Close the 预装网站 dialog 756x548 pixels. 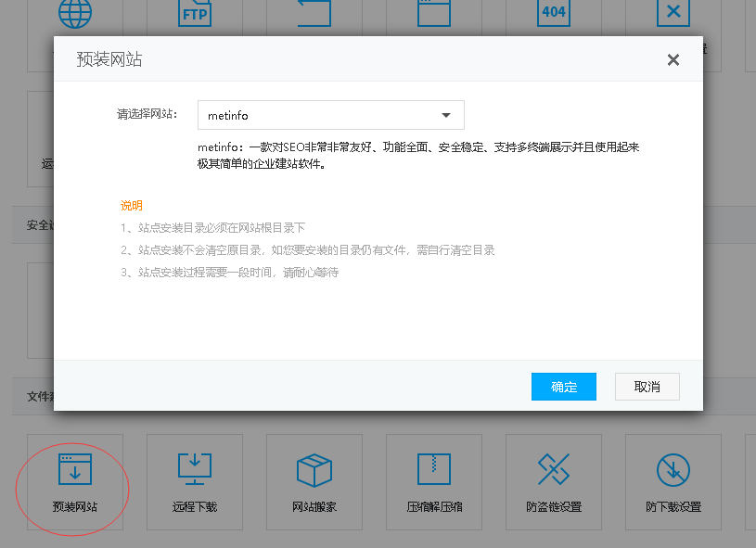pos(673,59)
